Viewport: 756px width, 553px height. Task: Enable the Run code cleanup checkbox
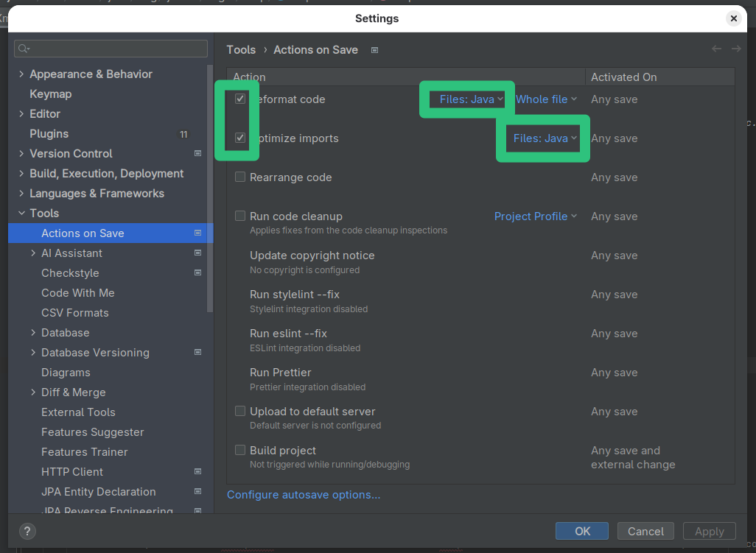pyautogui.click(x=240, y=216)
